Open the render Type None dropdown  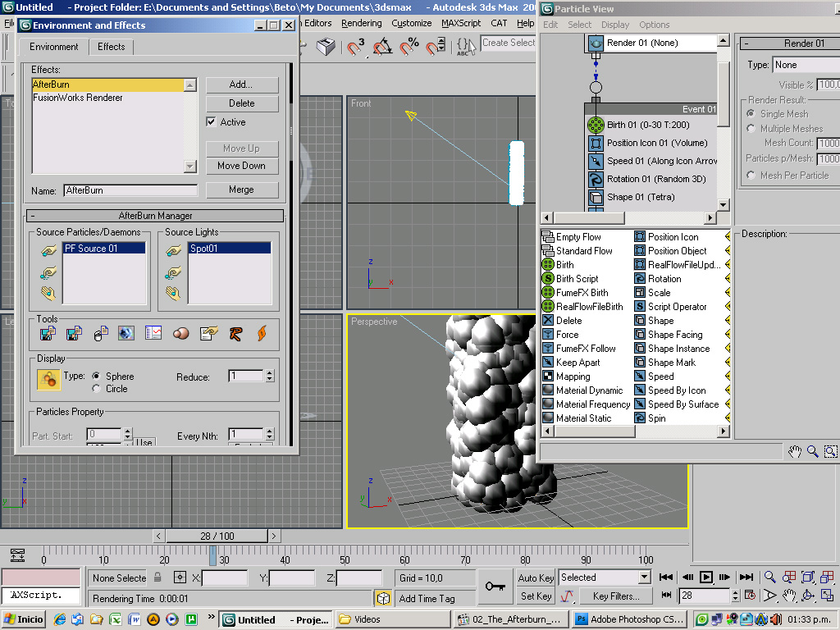point(806,65)
